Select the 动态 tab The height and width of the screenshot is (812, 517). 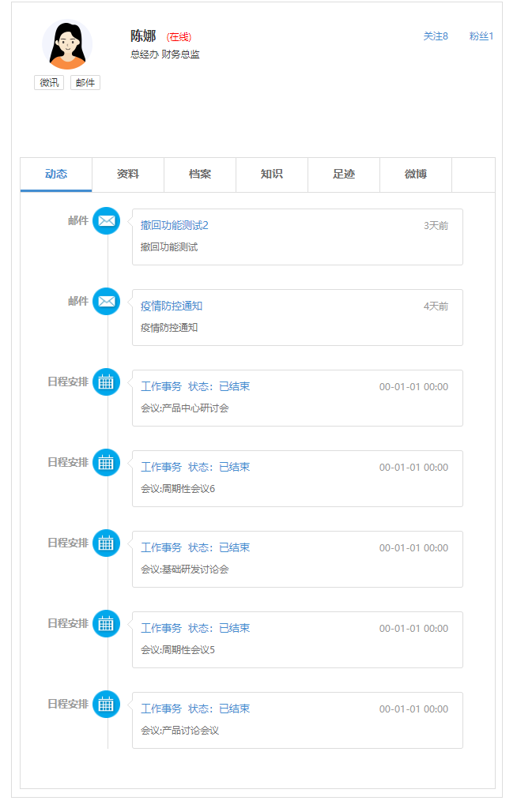(x=56, y=175)
